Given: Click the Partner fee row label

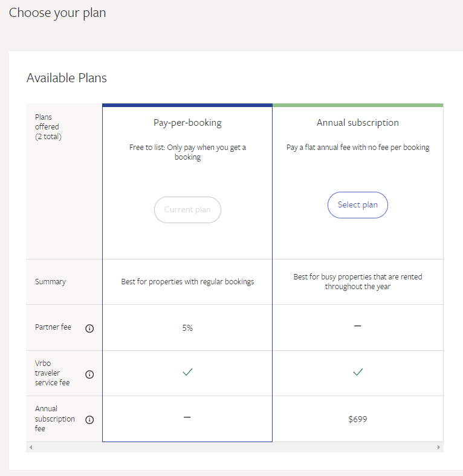Looking at the screenshot, I should [x=53, y=327].
